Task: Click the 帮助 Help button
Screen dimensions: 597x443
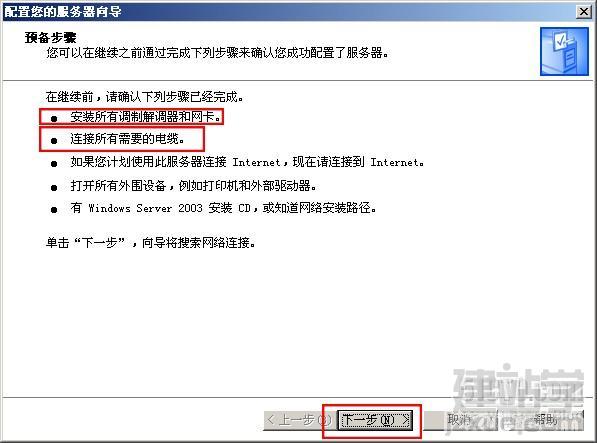Action: pyautogui.click(x=545, y=420)
